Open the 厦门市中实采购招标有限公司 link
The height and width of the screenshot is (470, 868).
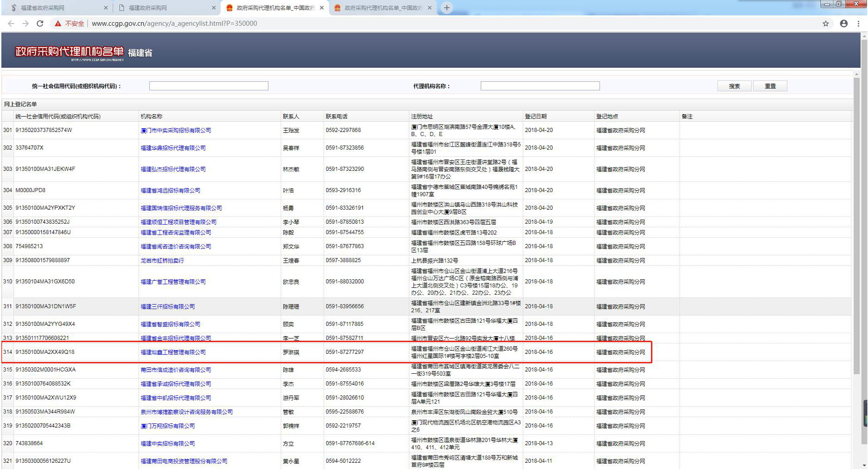coord(176,130)
